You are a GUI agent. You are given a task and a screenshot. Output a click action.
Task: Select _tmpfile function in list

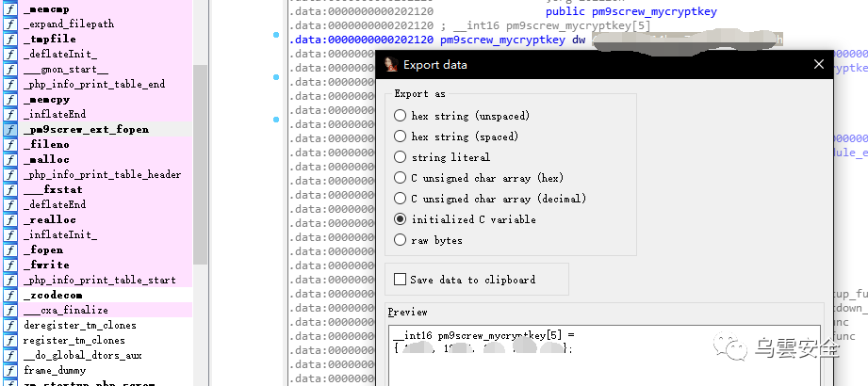coord(50,39)
